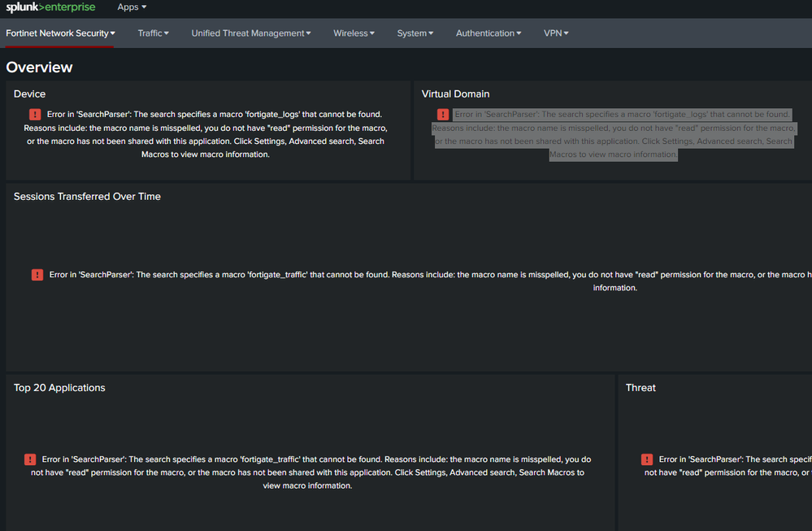Image resolution: width=812 pixels, height=531 pixels.
Task: Open the Wireless menu
Action: (354, 33)
